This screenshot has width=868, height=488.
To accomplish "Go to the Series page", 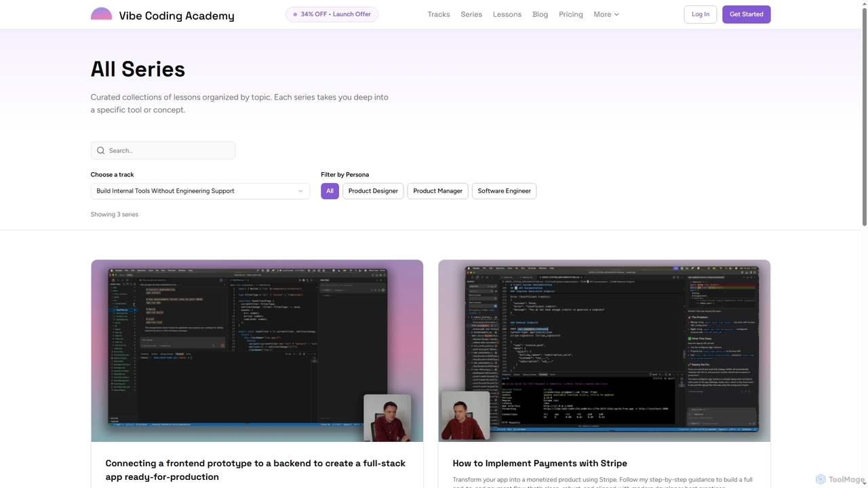I will pyautogui.click(x=471, y=14).
